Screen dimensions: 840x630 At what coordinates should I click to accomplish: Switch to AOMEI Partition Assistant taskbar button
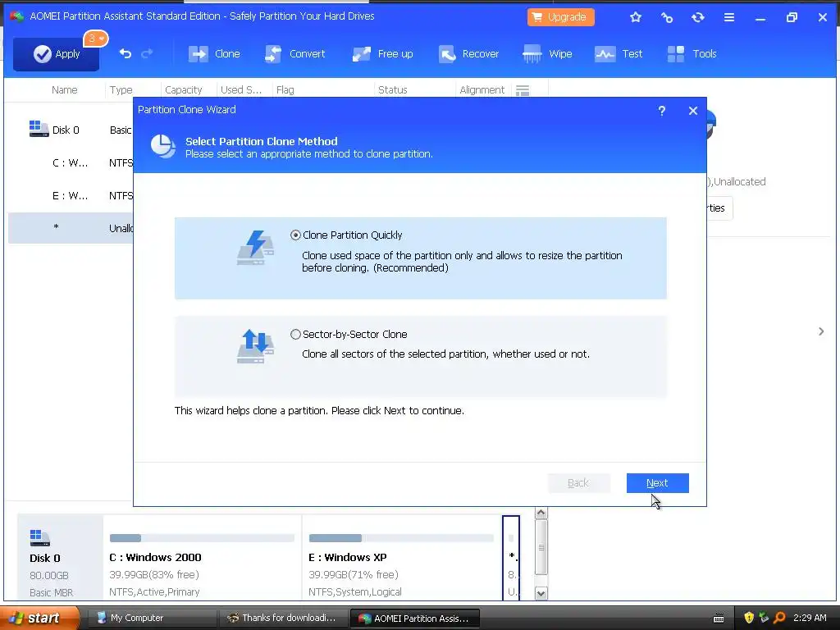(x=414, y=619)
